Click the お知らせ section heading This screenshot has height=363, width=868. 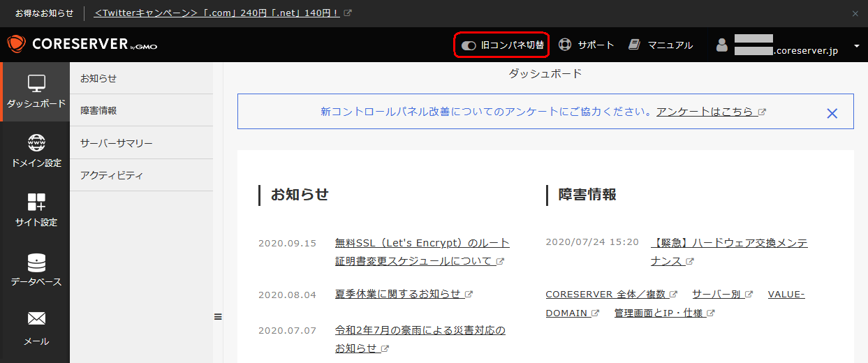point(300,195)
